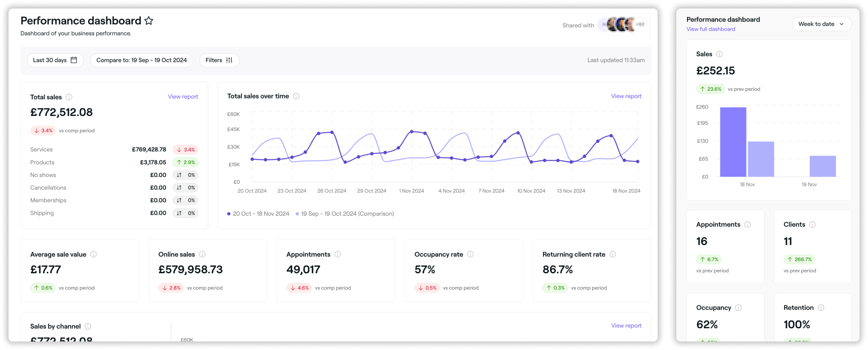Star the Performance dashboard as favorite
This screenshot has height=350, width=868.
coord(149,20)
